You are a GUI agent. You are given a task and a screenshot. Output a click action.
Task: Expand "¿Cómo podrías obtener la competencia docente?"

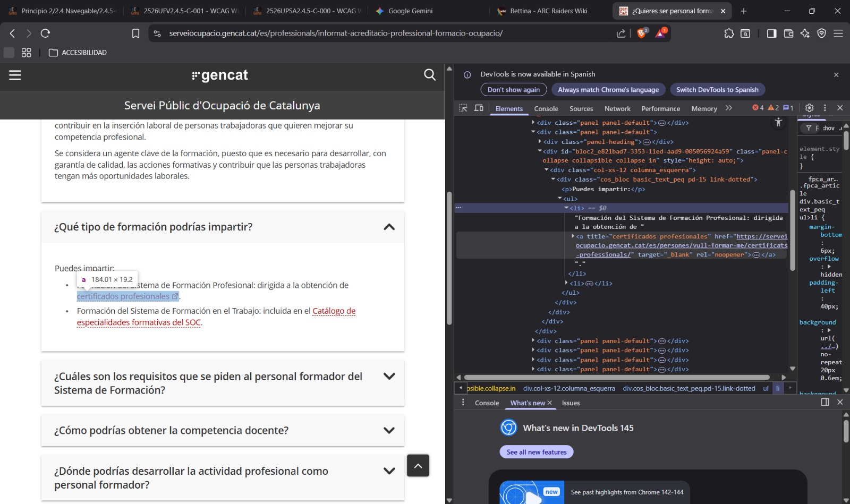(389, 430)
